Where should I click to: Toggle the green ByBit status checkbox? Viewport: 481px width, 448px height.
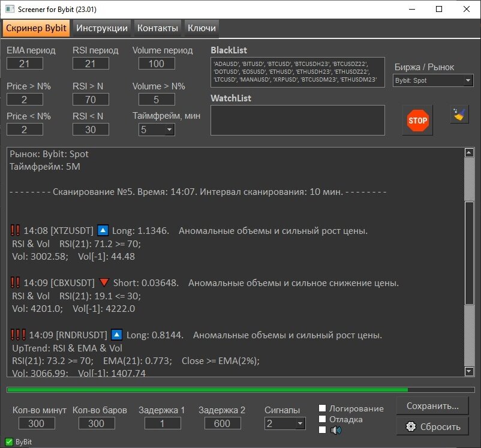[x=9, y=442]
